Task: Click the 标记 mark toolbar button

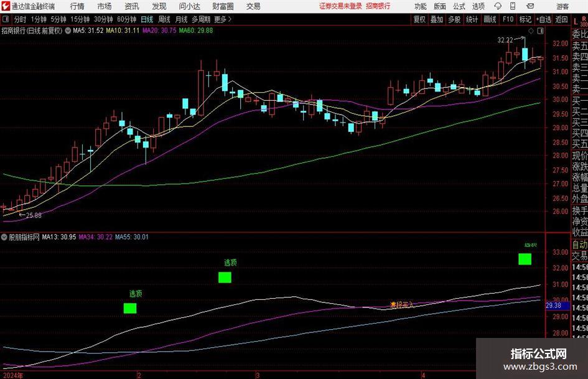Action: tap(525, 19)
